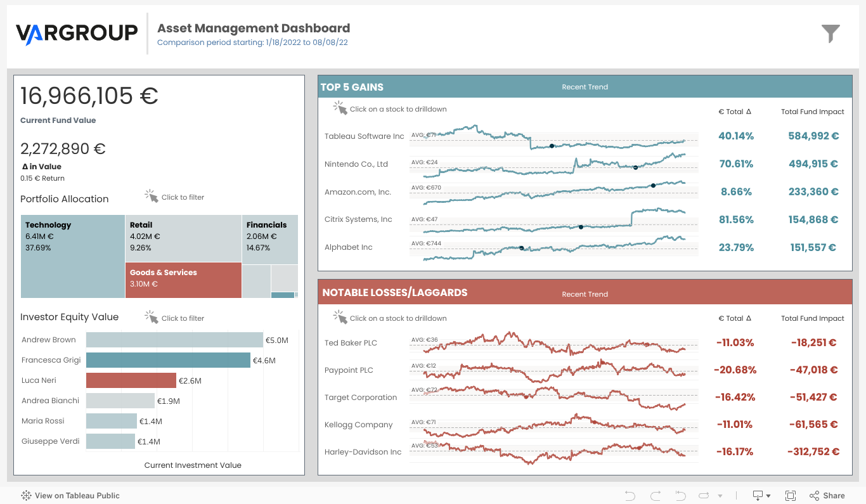866x504 pixels.
Task: Select Andrew Brown's equity bar
Action: click(x=174, y=340)
